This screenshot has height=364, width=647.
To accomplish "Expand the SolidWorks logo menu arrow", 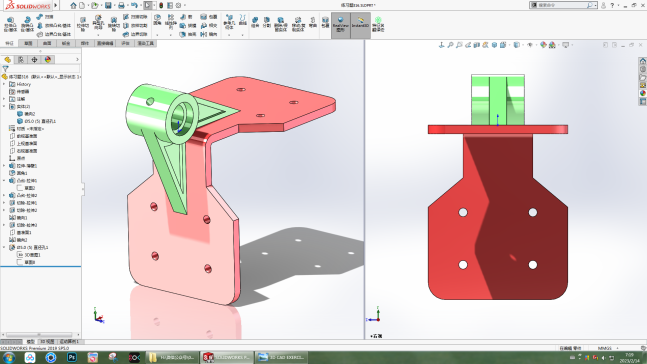I will [56, 5].
